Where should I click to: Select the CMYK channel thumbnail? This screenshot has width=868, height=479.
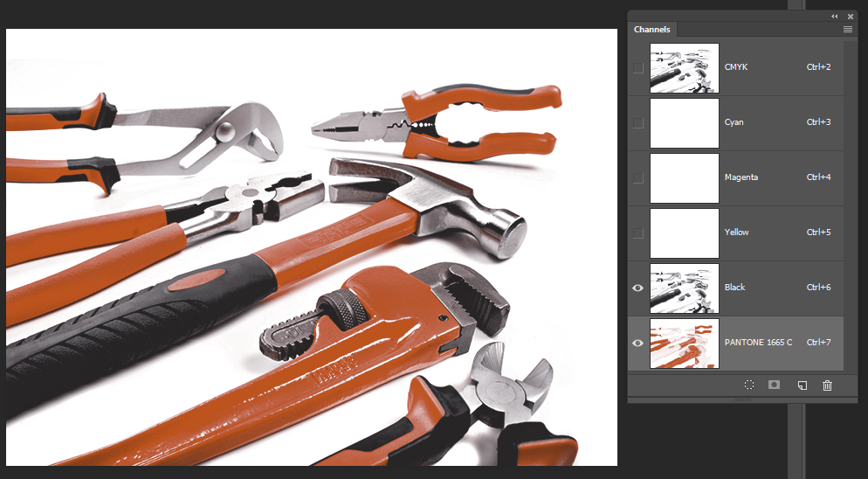click(685, 67)
